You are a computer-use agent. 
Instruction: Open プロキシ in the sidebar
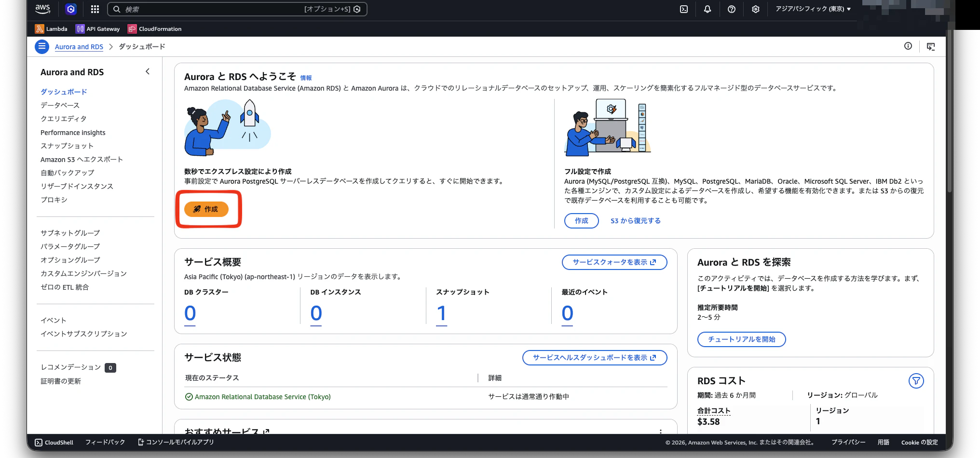pyautogui.click(x=54, y=200)
